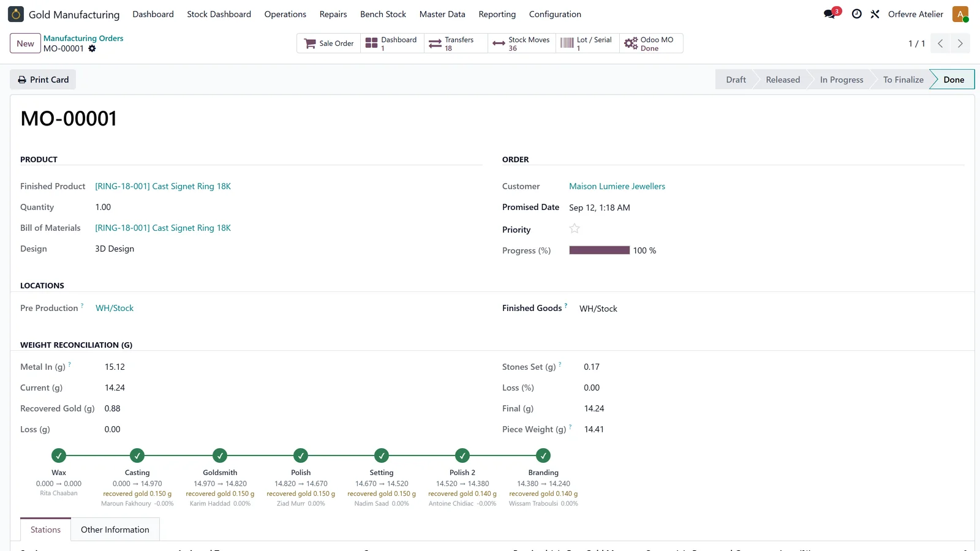Open the debug tools wrench icon
The height and width of the screenshot is (551, 980).
pos(875,14)
